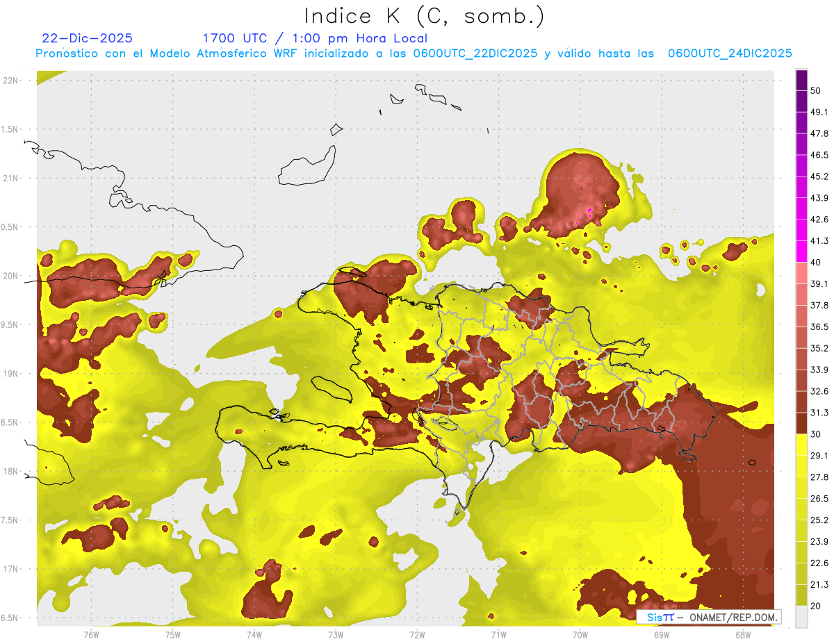Click the 71W longitude axis label
834x644 pixels.
(498, 634)
